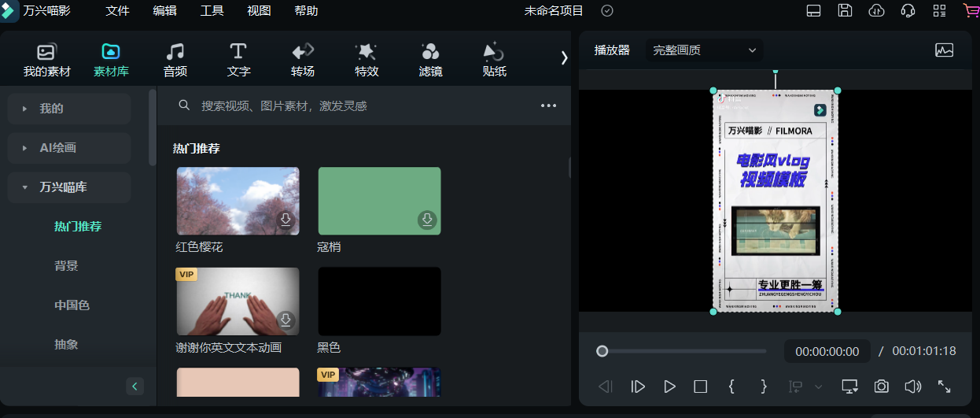
Task: Open customer support headset icon
Action: pyautogui.click(x=908, y=11)
